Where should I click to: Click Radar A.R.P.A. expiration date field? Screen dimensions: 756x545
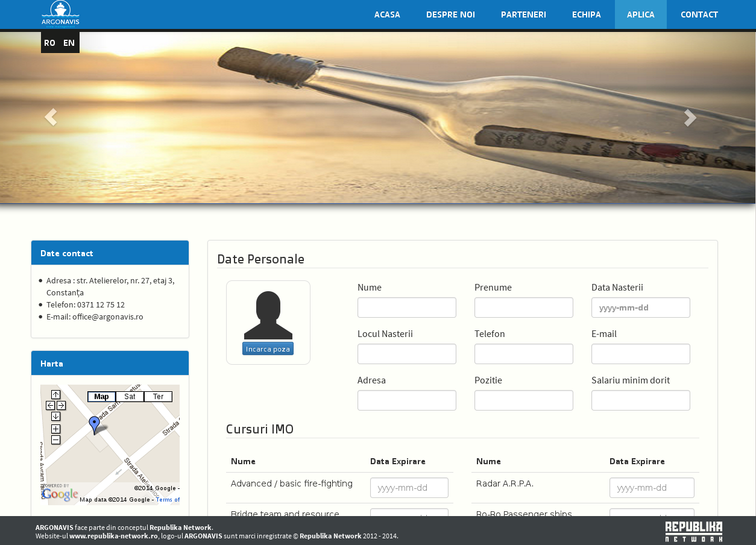652,488
